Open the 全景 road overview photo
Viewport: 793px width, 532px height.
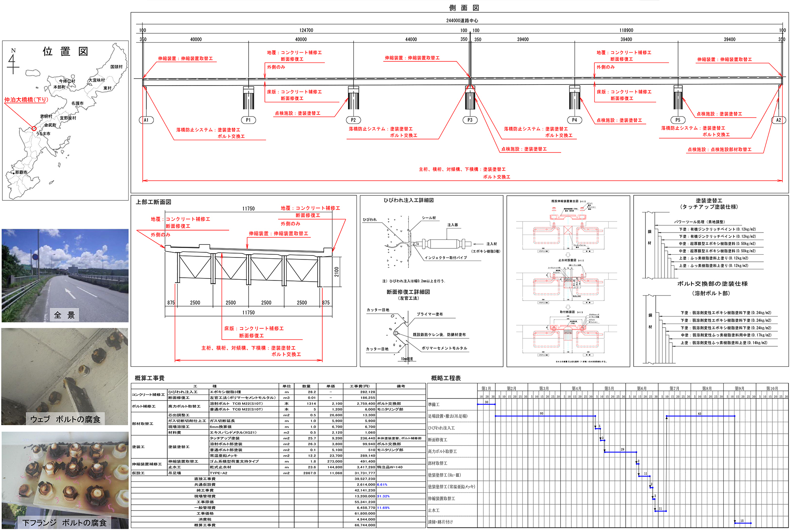[x=65, y=275]
